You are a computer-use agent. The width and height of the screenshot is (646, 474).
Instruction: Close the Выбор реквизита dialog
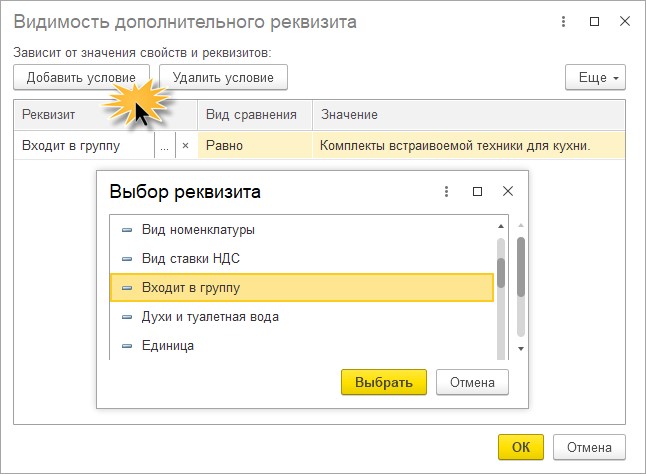pyautogui.click(x=508, y=191)
